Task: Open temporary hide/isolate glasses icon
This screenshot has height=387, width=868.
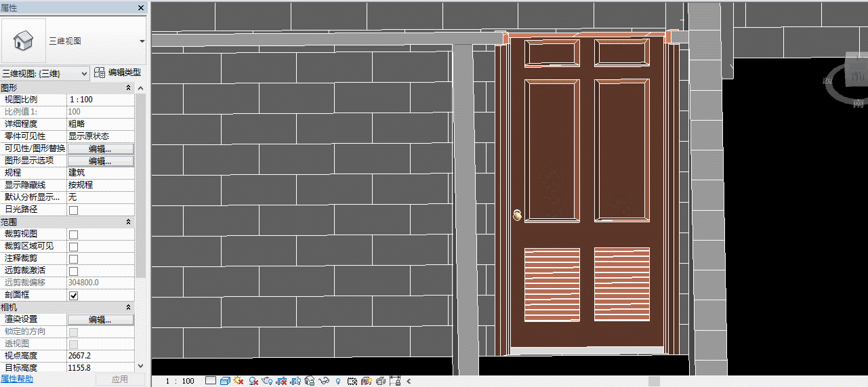Action: click(324, 381)
